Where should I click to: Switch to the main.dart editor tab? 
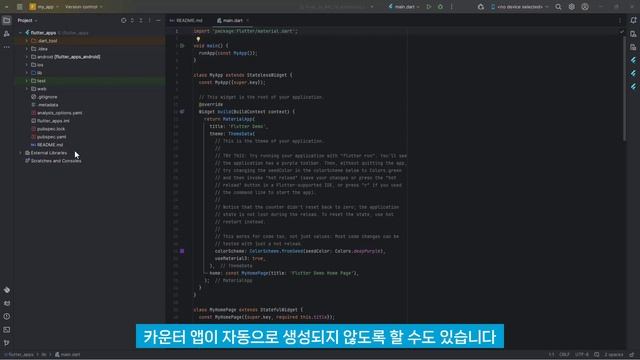pyautogui.click(x=230, y=20)
